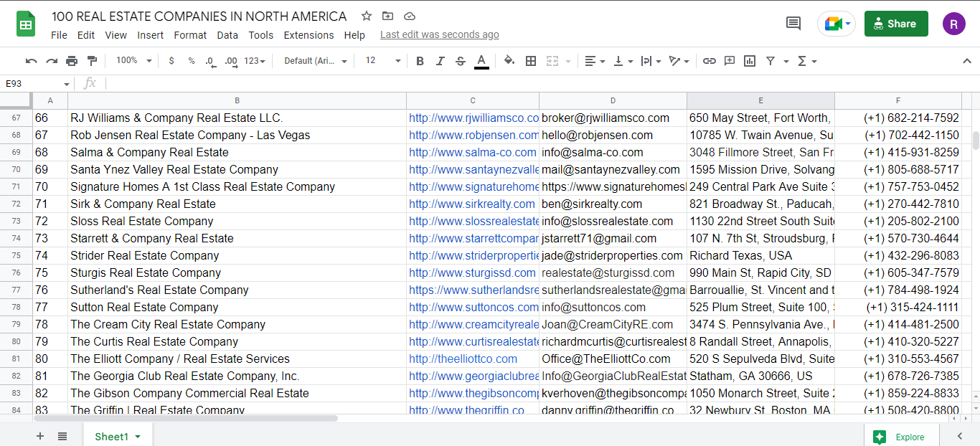980x446 pixels.
Task: Click the print icon in toolbar
Action: 72,61
